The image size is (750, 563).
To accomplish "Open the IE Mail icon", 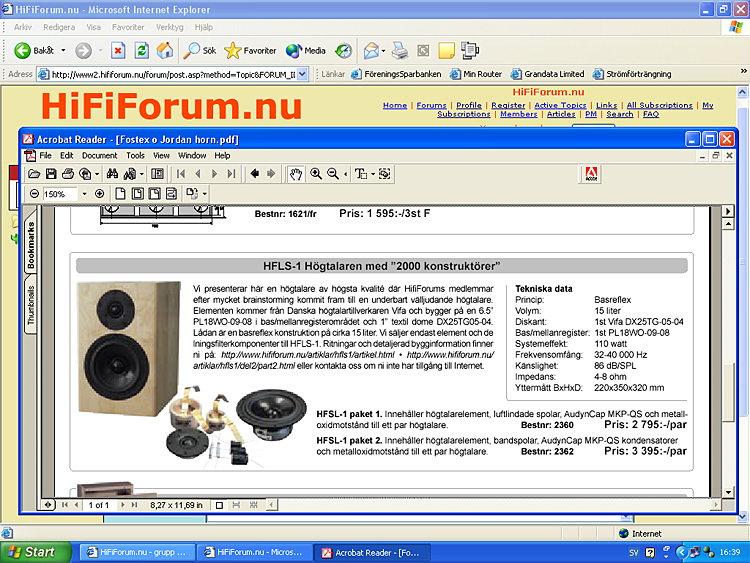I will [371, 50].
